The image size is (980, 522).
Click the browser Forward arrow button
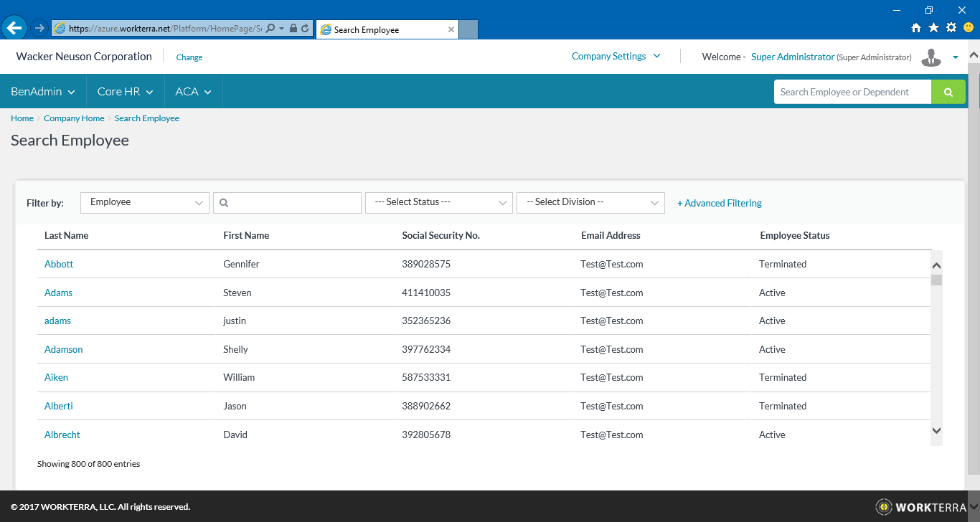[x=39, y=28]
